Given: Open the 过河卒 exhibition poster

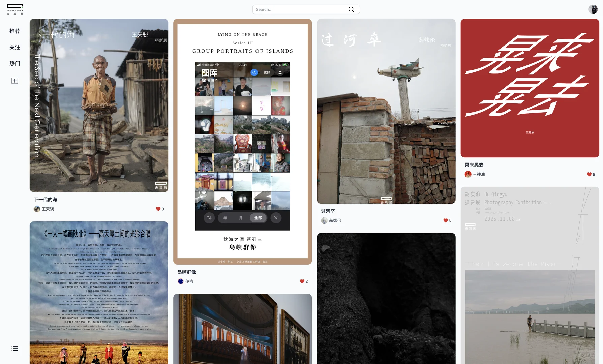Looking at the screenshot, I should 386,111.
